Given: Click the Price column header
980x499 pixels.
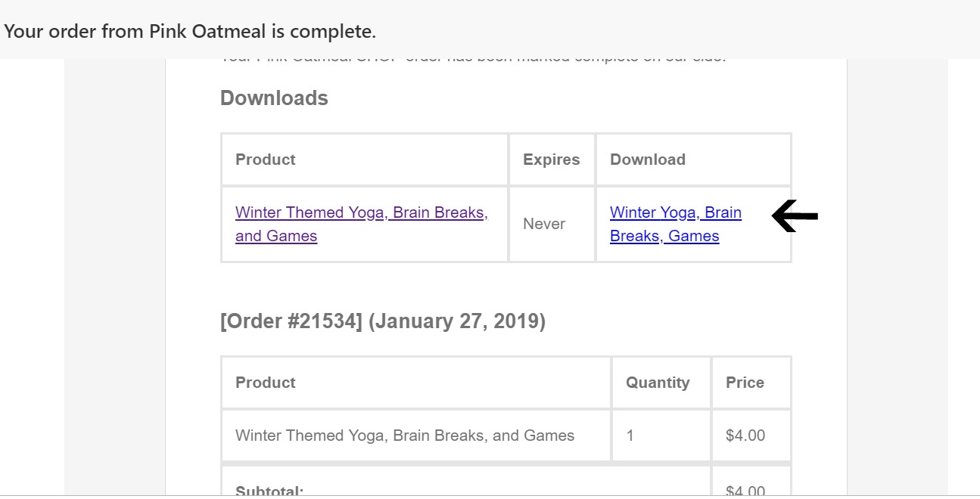Looking at the screenshot, I should (745, 383).
